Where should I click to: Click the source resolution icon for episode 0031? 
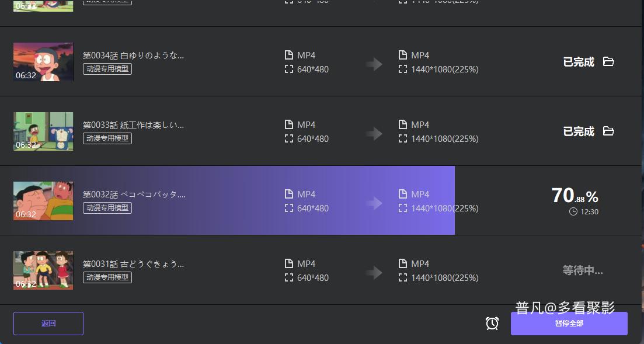click(288, 278)
